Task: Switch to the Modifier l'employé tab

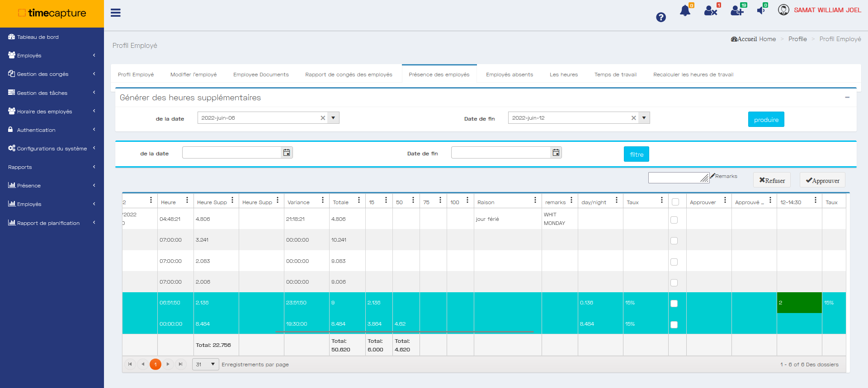Action: pos(193,75)
